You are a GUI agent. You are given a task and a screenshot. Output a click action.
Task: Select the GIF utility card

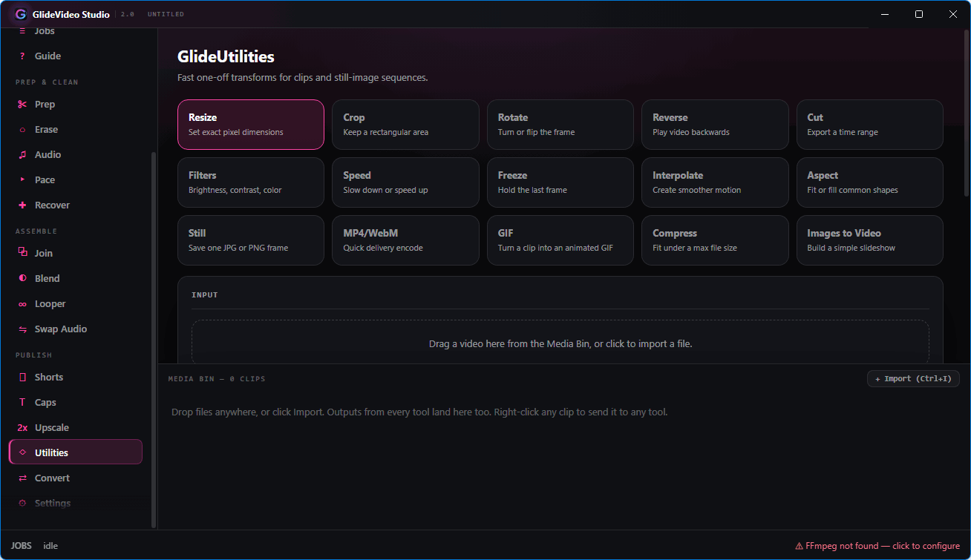click(x=560, y=240)
